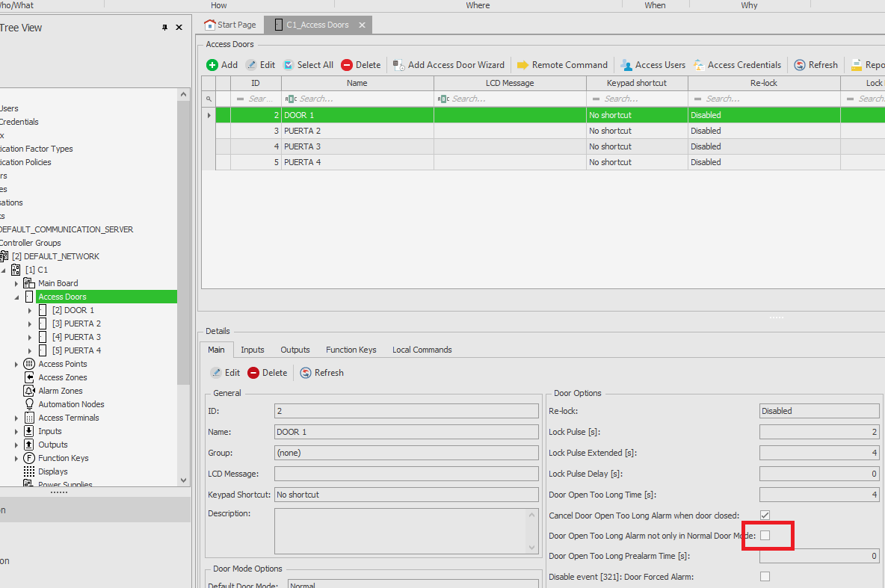The image size is (885, 588).
Task: Click the Lock Pulse [s] value field
Action: [819, 433]
